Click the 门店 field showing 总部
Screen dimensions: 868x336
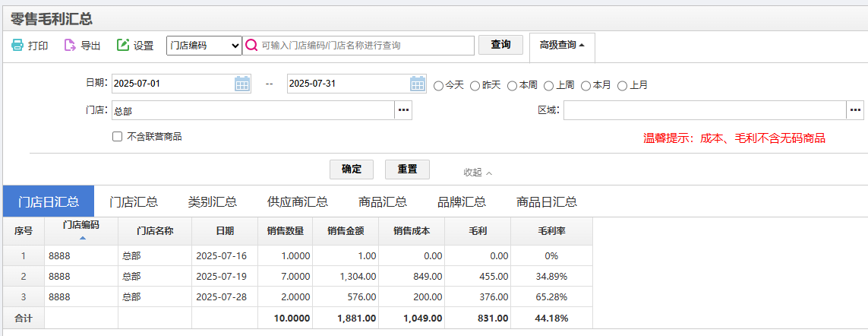[x=253, y=110]
